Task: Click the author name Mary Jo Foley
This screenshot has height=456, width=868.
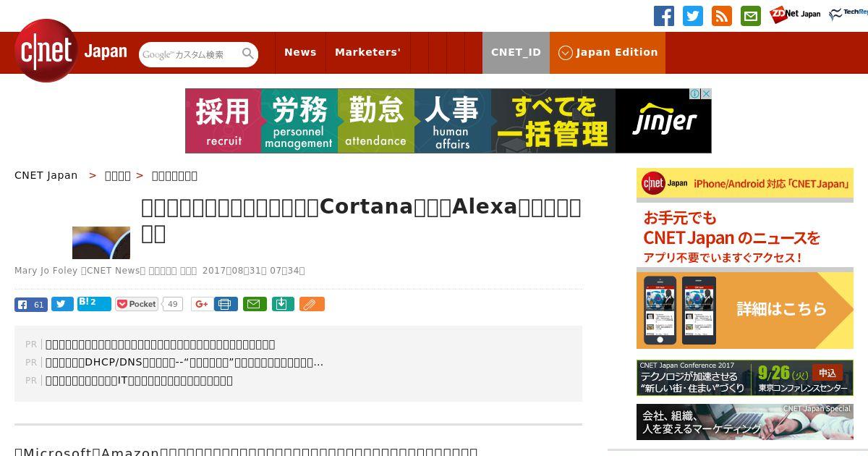Action: 46,271
